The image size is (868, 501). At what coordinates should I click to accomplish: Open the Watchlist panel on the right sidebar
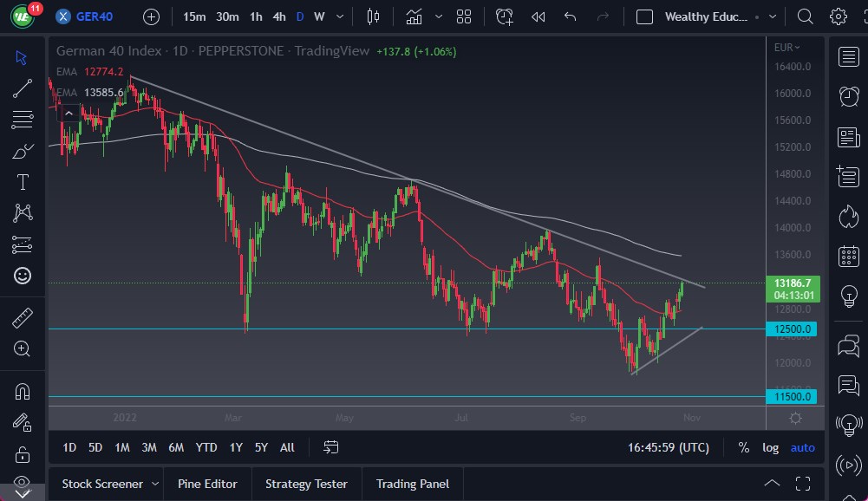847,56
